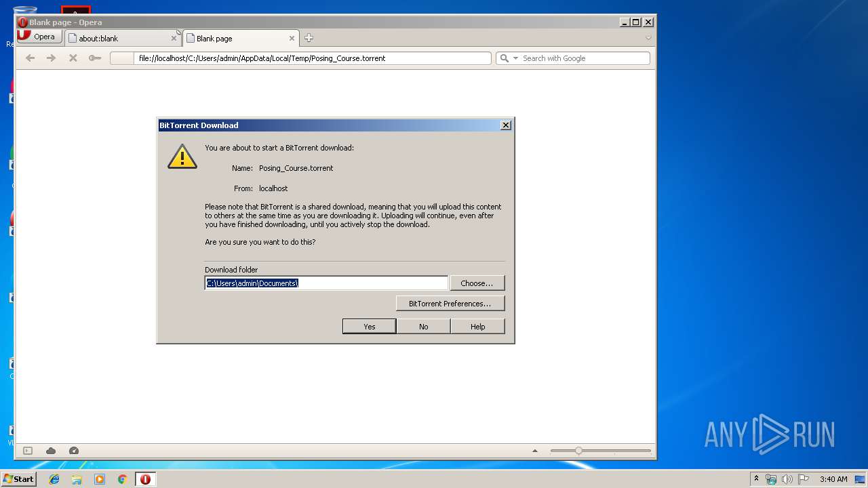Click the 3:40 AM clock

(x=833, y=479)
